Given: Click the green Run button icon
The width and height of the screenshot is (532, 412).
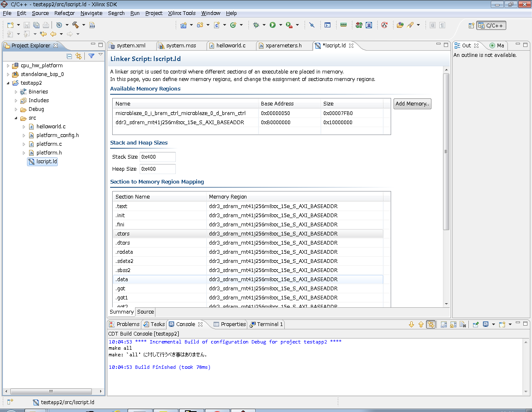Looking at the screenshot, I should (273, 25).
